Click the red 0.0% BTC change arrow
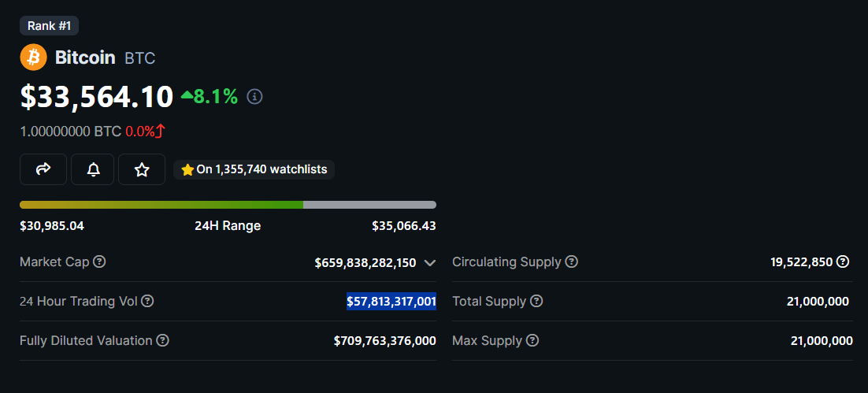Image resolution: width=868 pixels, height=393 pixels. (160, 132)
